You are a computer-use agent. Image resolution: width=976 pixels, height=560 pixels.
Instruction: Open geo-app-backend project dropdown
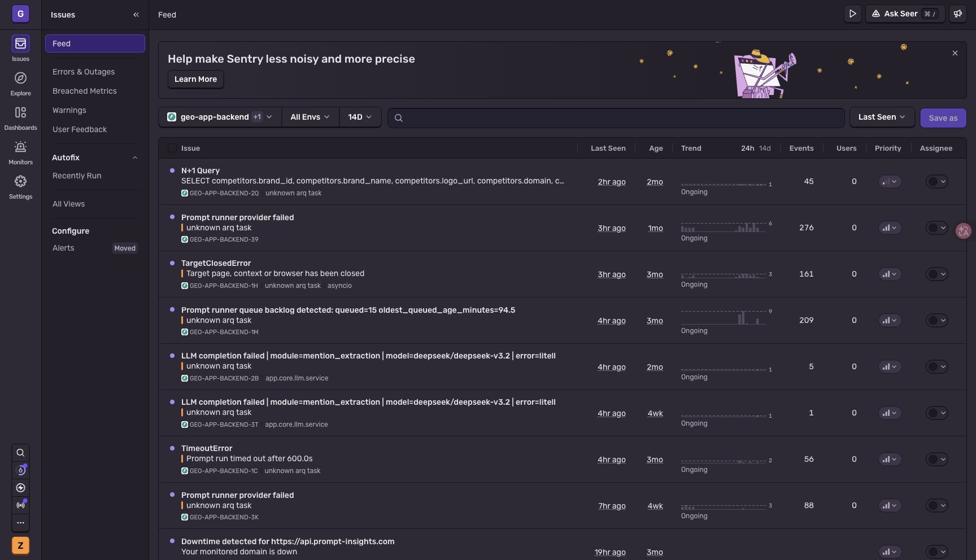tap(220, 117)
